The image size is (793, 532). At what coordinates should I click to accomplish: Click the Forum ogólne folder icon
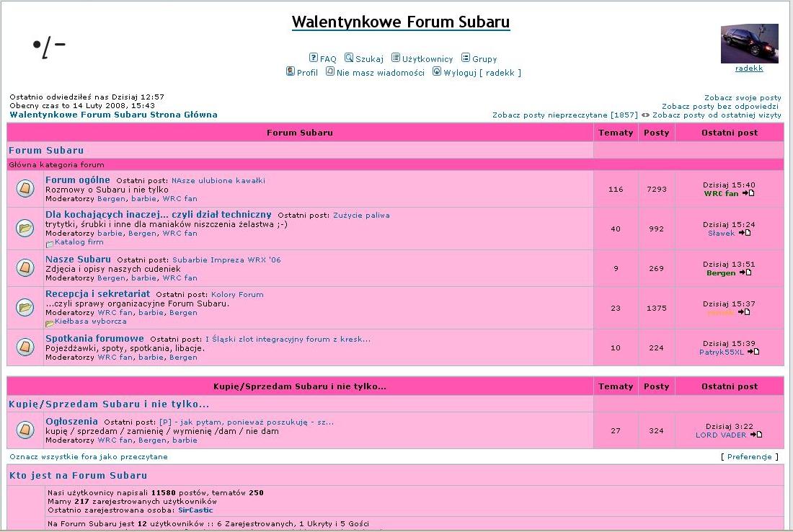(x=25, y=189)
